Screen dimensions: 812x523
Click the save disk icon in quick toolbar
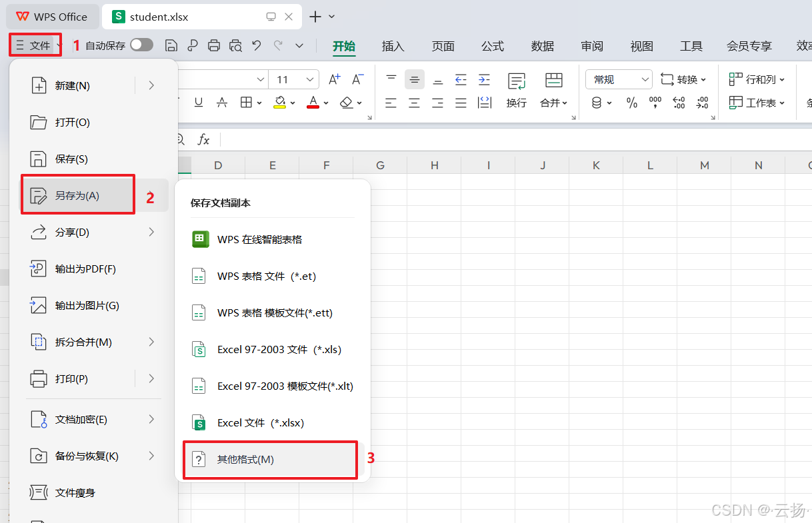pyautogui.click(x=171, y=45)
